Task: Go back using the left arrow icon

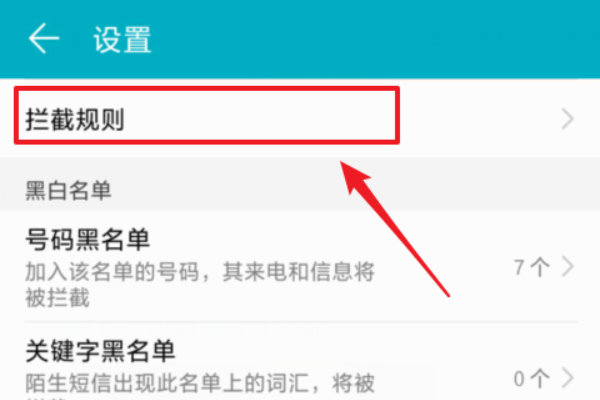Action: pyautogui.click(x=44, y=38)
